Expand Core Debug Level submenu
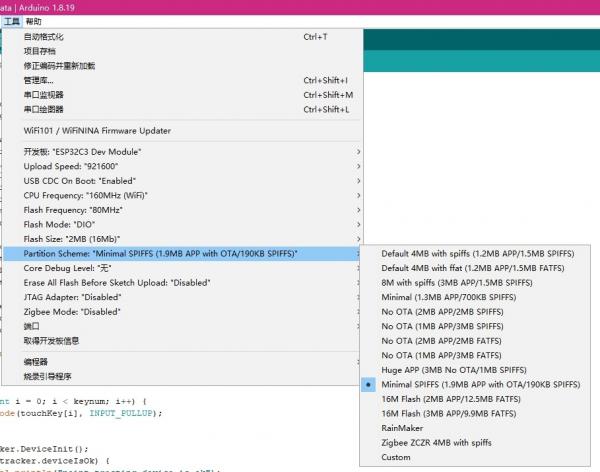 (x=182, y=268)
